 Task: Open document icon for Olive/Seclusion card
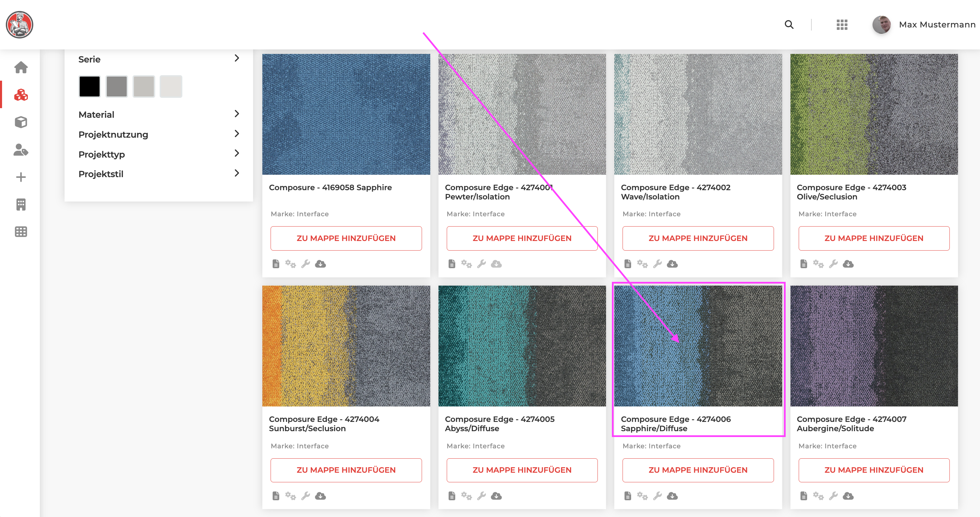[804, 264]
